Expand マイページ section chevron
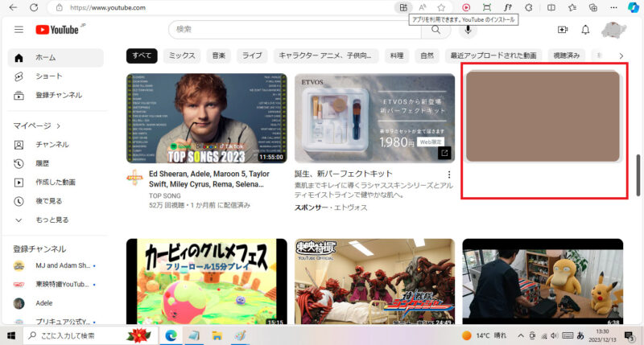Image resolution: width=644 pixels, height=345 pixels. pos(58,126)
